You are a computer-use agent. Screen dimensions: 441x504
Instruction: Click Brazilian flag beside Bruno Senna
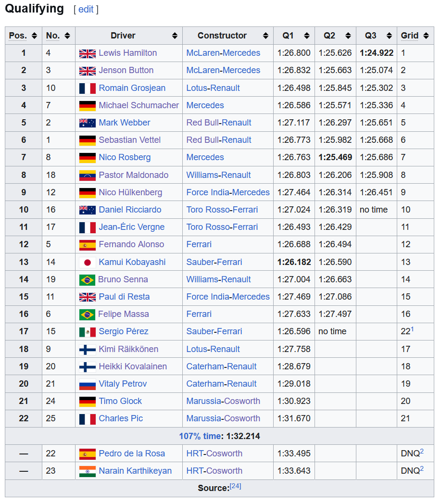point(87,280)
